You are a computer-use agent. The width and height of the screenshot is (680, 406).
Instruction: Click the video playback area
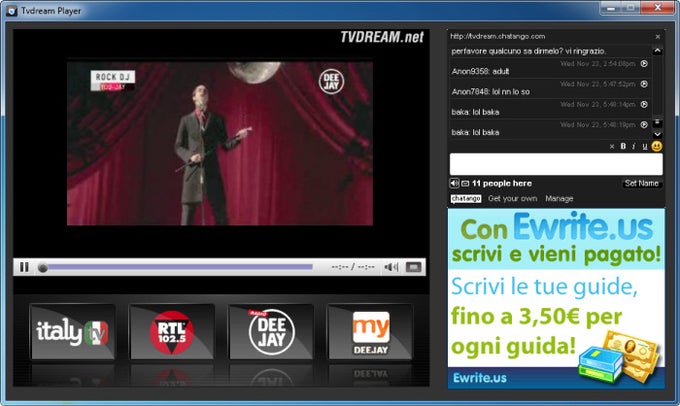(220, 143)
